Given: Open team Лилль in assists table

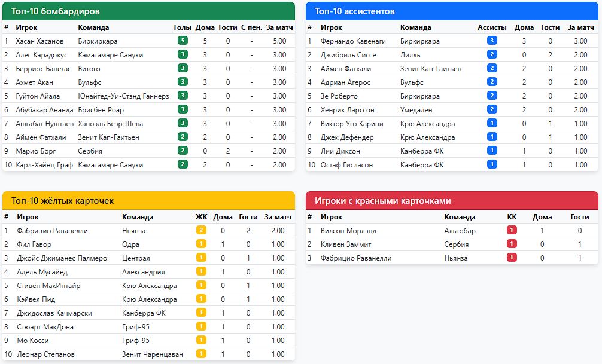Looking at the screenshot, I should 411,54.
